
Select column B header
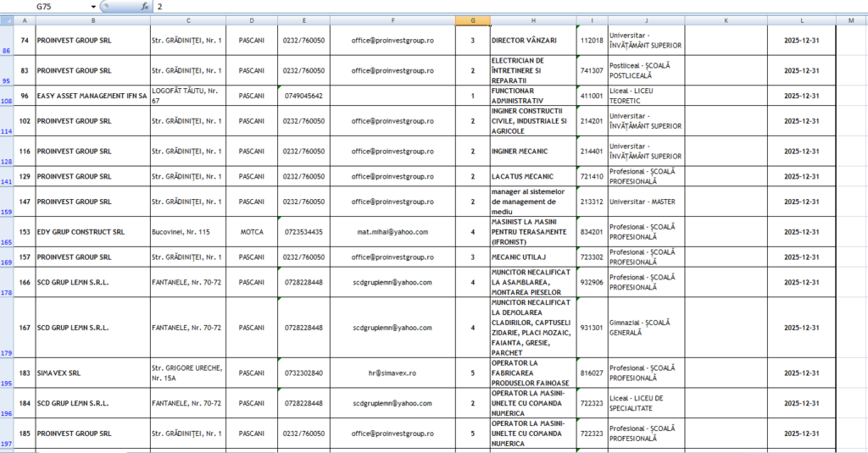click(92, 19)
